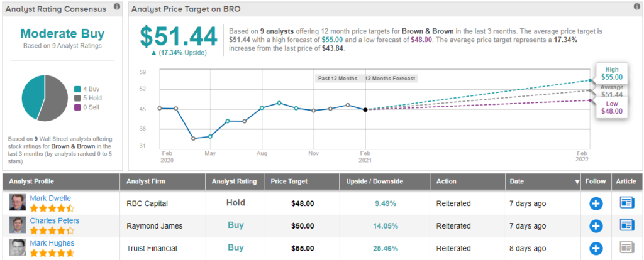
Task: Click $50.00 price target cell
Action: coord(303,226)
